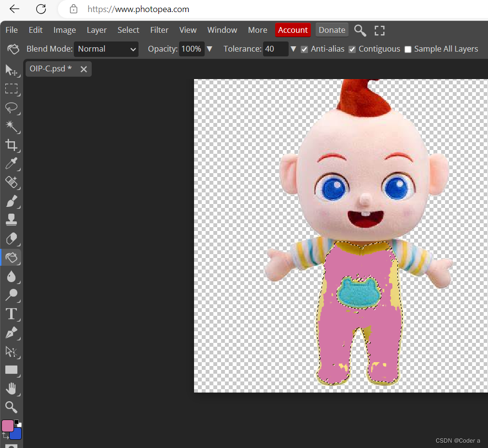Viewport: 488px width, 448px height.
Task: Click the search magnifier in menu bar
Action: point(360,30)
